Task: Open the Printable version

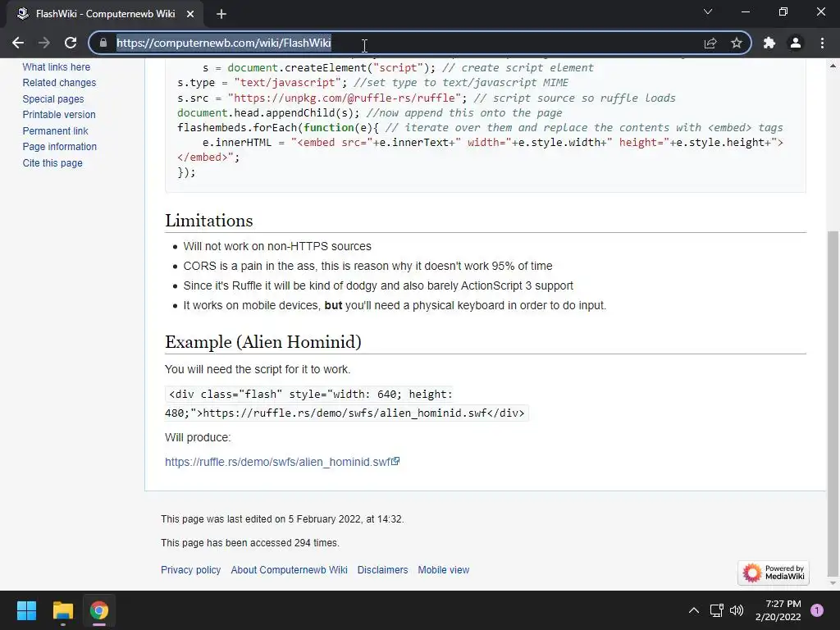Action: click(x=59, y=115)
